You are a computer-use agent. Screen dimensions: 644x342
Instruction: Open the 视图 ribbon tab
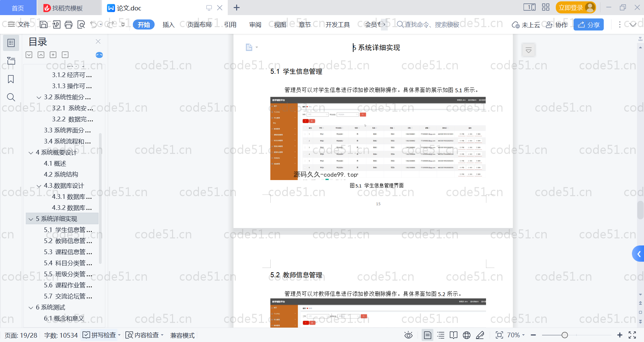280,24
